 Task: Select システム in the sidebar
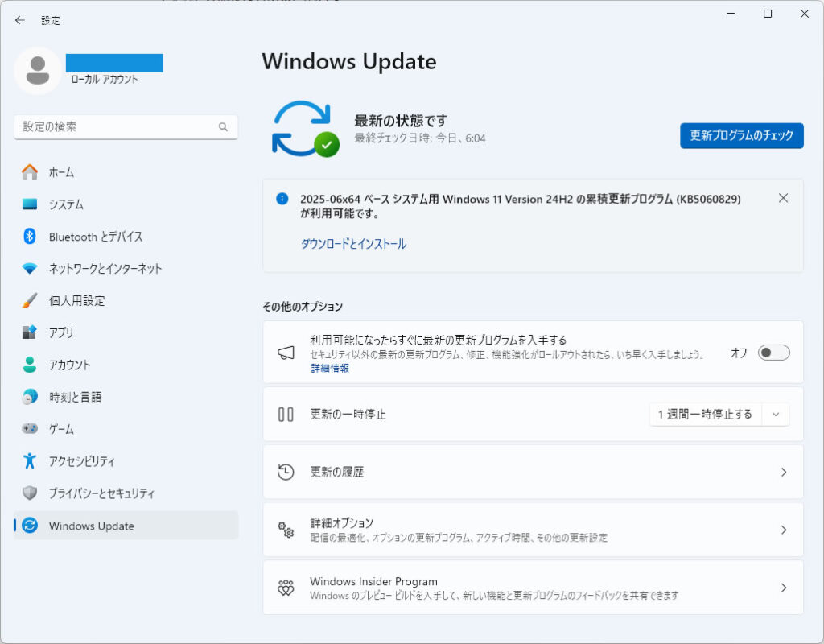click(x=126, y=204)
